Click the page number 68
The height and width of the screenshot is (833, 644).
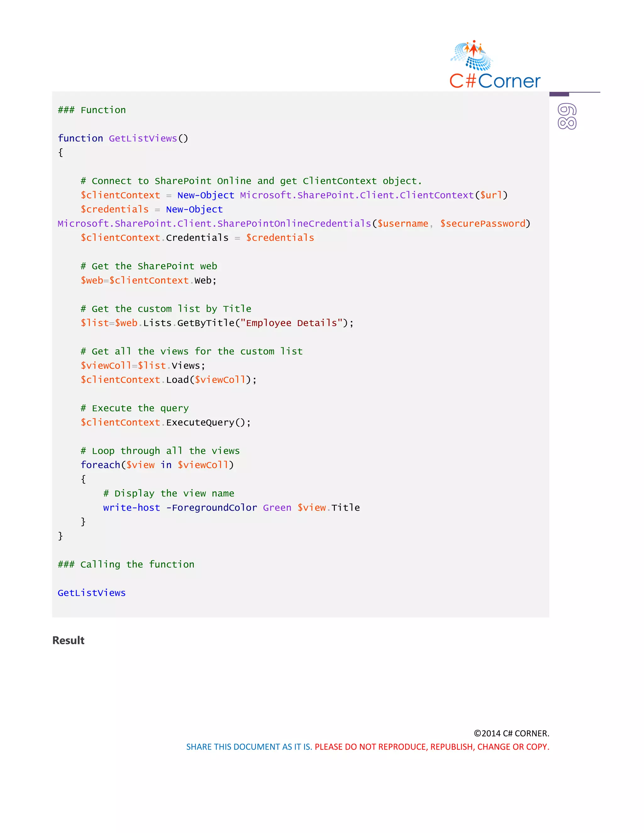coord(567,116)
